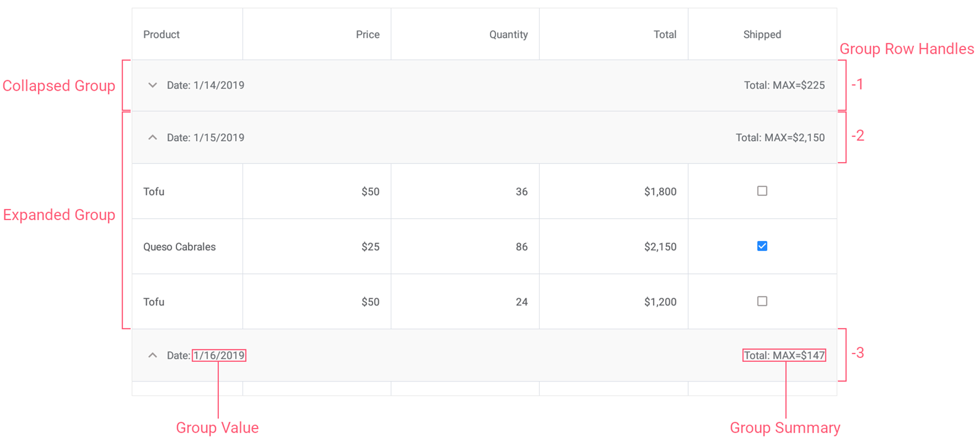Image resolution: width=980 pixels, height=439 pixels.
Task: Sort by the Price column header
Action: click(367, 35)
